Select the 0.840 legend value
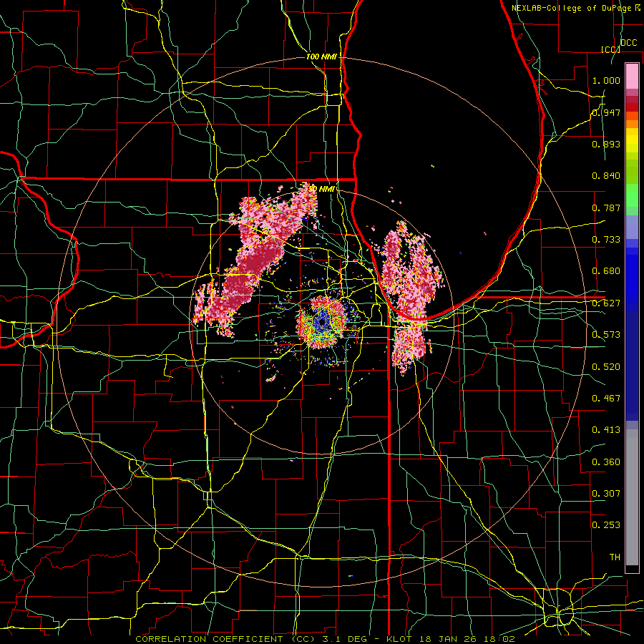Screen dimensions: 644x644 pos(606,176)
